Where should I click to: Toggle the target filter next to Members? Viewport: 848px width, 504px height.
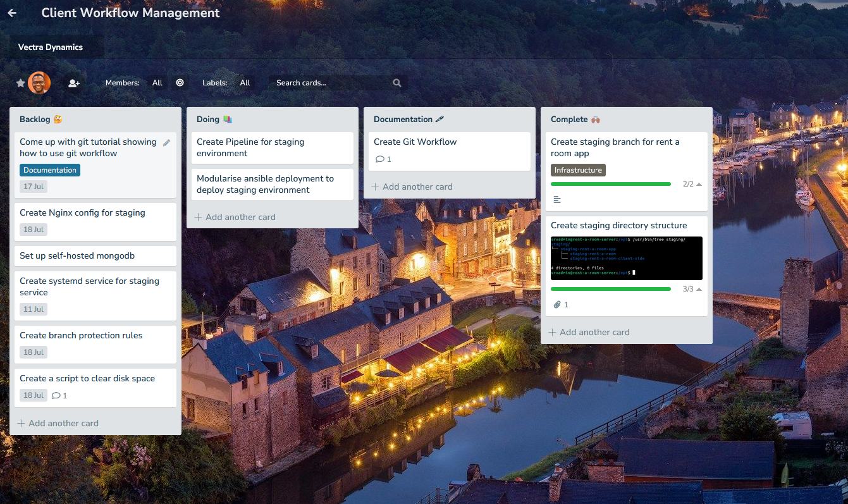(180, 83)
